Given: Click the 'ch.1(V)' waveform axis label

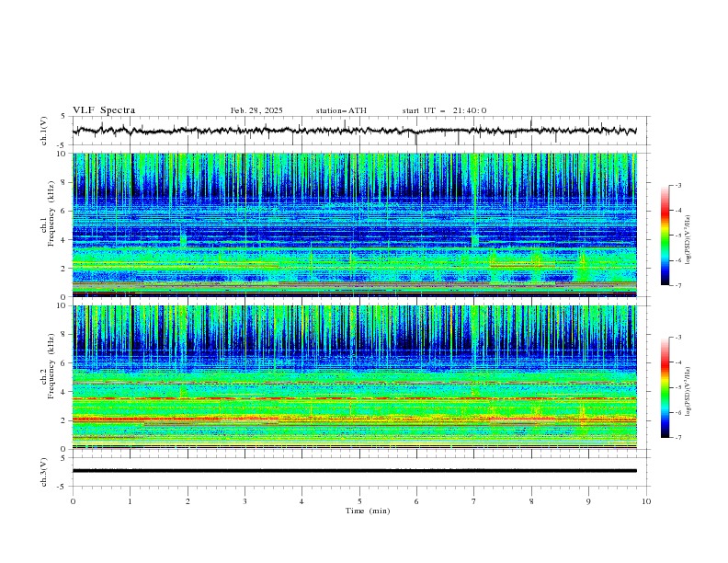Looking at the screenshot, I should pos(44,131).
